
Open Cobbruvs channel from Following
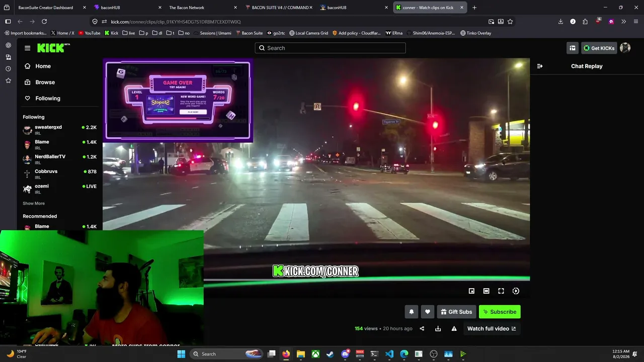(x=60, y=174)
